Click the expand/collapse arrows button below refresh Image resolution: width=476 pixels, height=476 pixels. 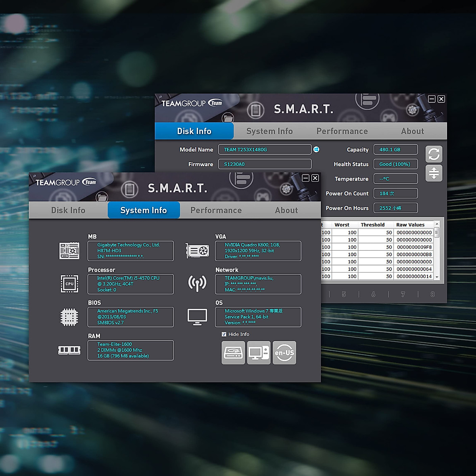[x=434, y=173]
